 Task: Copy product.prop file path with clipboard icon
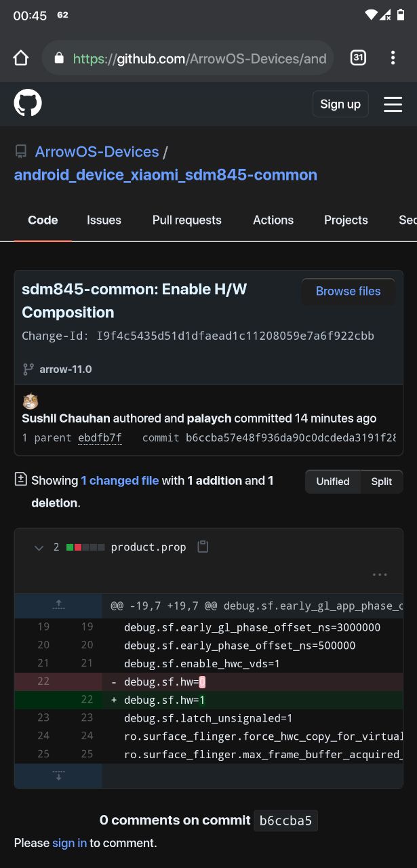coord(202,547)
